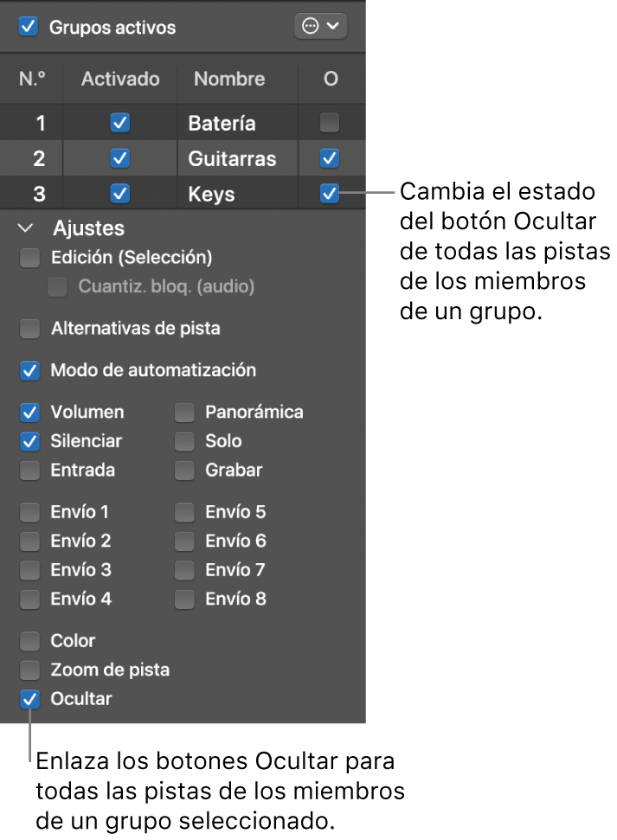Image resolution: width=617 pixels, height=840 pixels.
Task: Enable the Solo checkbox
Action: pos(183,441)
